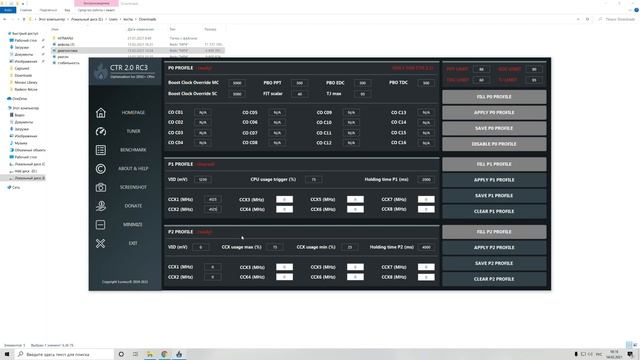This screenshot has height=360, width=640.
Task: Open the notification center icon
Action: 631,354
